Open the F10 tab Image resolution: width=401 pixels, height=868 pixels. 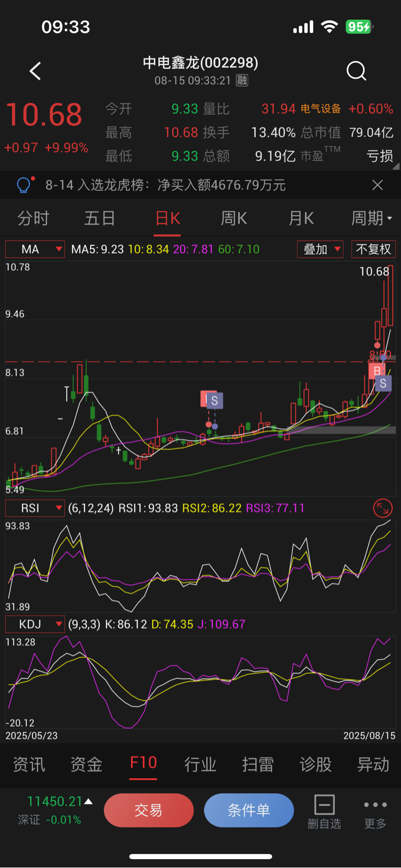pyautogui.click(x=144, y=763)
